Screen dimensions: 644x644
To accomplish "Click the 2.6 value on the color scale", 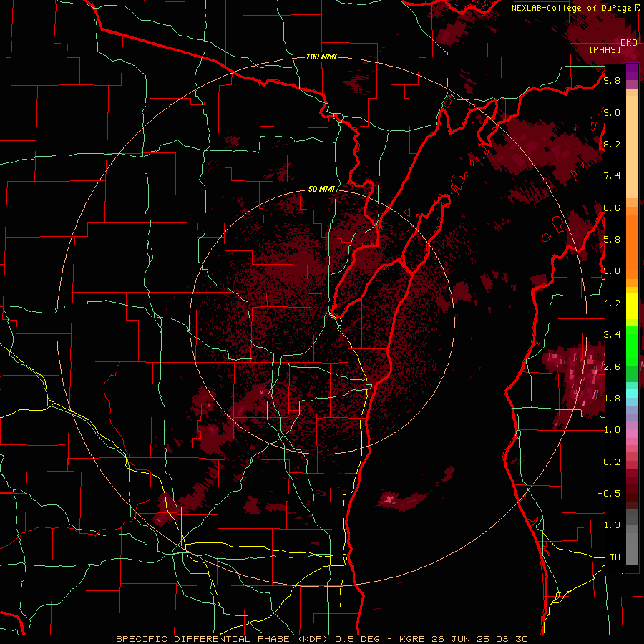I will pyautogui.click(x=612, y=366).
